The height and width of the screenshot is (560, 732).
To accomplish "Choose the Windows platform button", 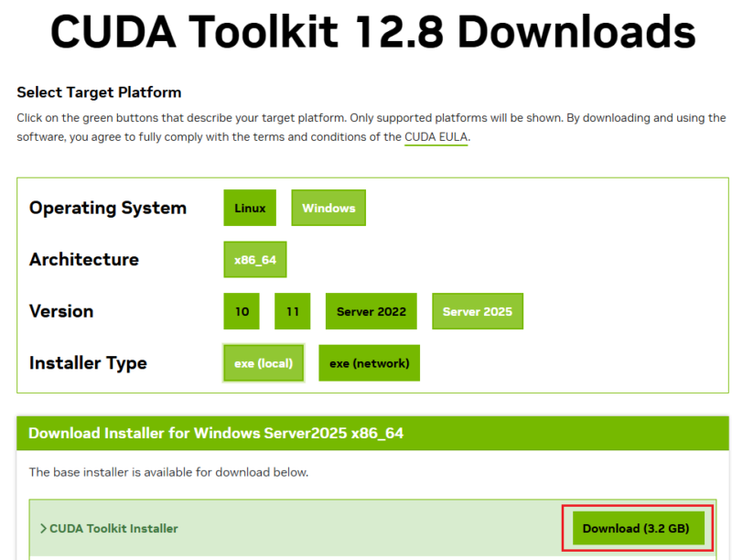I will coord(328,208).
